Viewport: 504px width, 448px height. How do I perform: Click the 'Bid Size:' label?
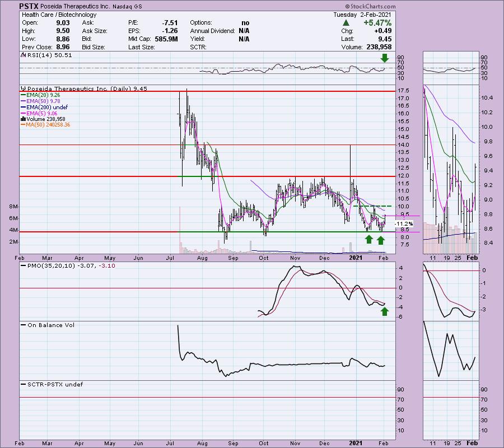94,47
